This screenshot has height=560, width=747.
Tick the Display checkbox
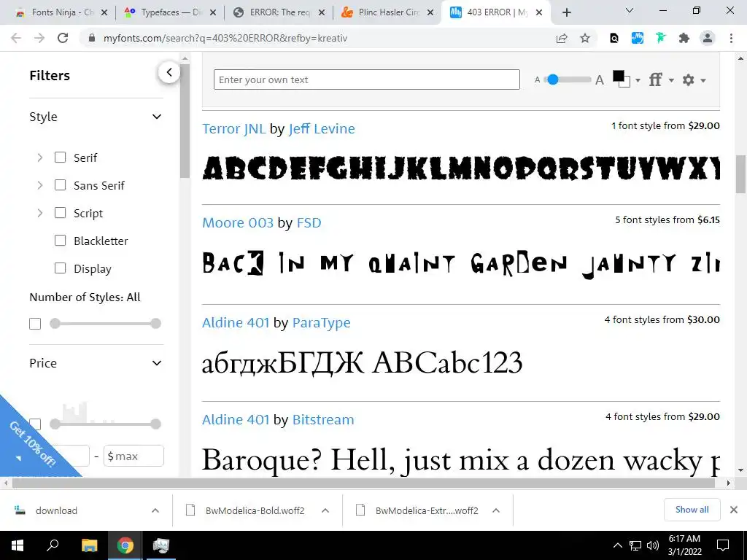[x=60, y=268]
